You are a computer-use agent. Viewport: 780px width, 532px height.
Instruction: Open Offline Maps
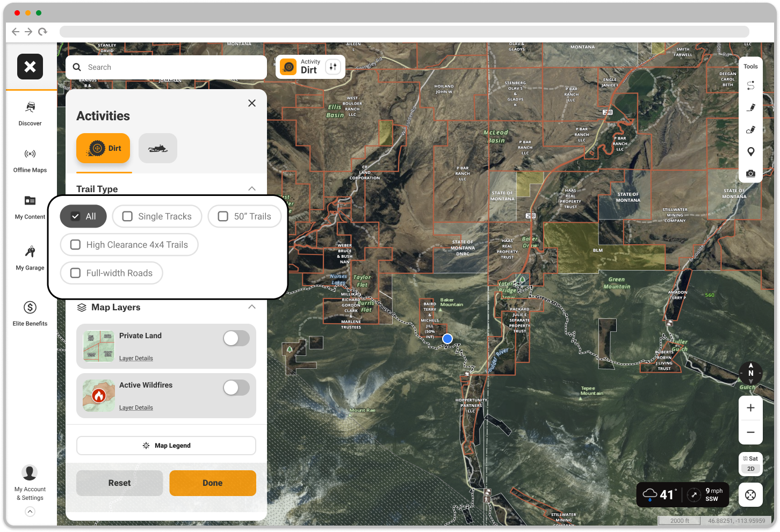tap(30, 161)
